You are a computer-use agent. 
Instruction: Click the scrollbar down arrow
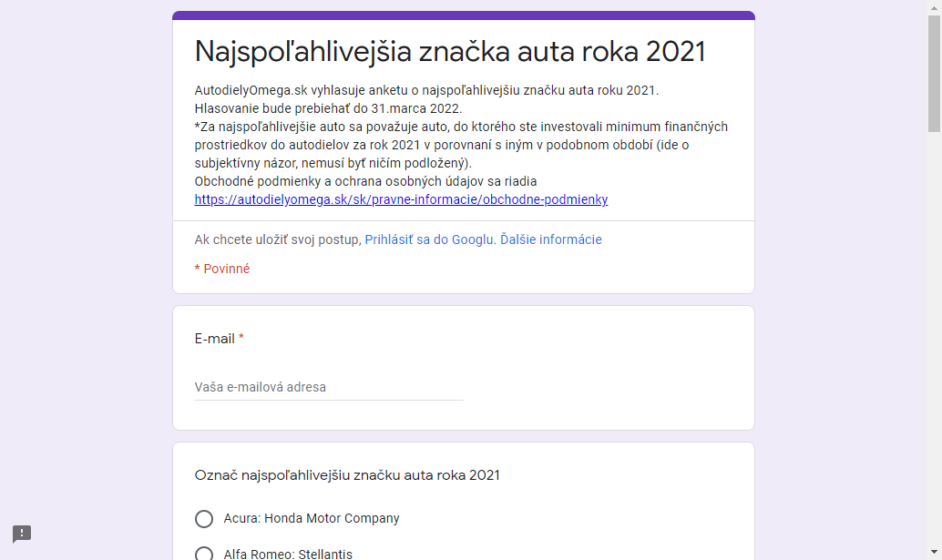click(934, 552)
